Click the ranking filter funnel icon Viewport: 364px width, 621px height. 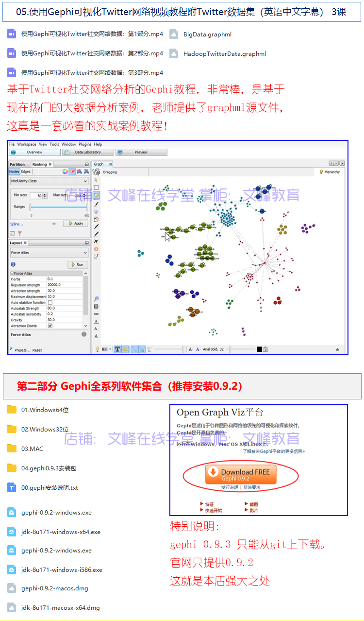point(20,233)
